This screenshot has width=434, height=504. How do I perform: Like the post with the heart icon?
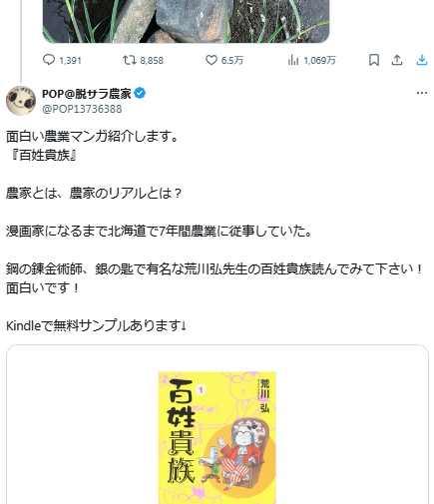(x=212, y=60)
